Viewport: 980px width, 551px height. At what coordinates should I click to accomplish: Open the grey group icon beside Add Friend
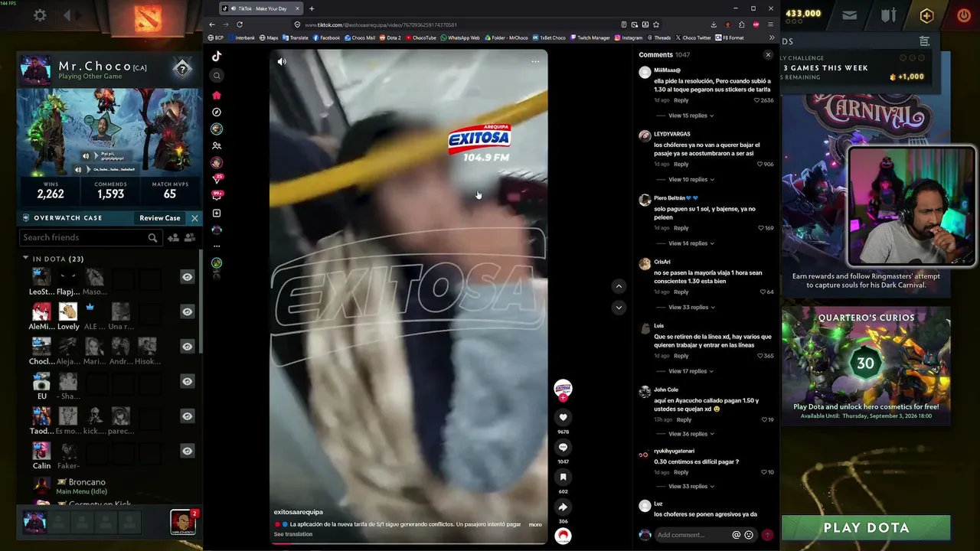pos(190,238)
